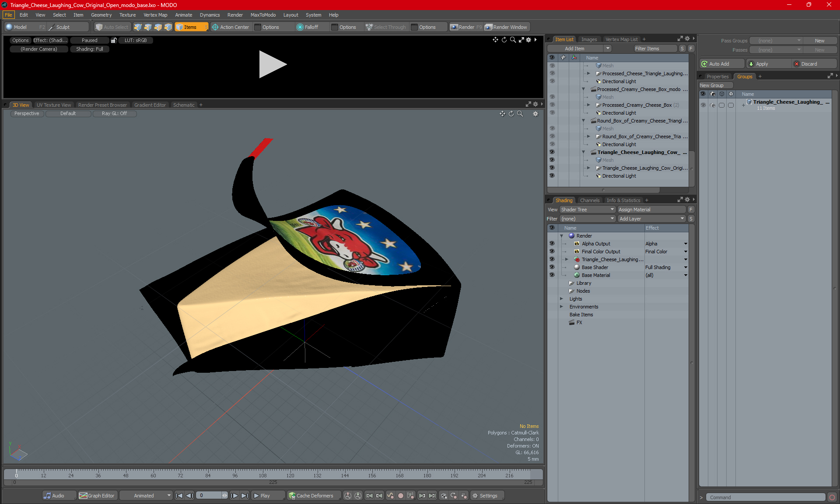This screenshot has height=504, width=840.
Task: Toggle visibility of Triangle_Cheese_Laughing group
Action: click(552, 259)
